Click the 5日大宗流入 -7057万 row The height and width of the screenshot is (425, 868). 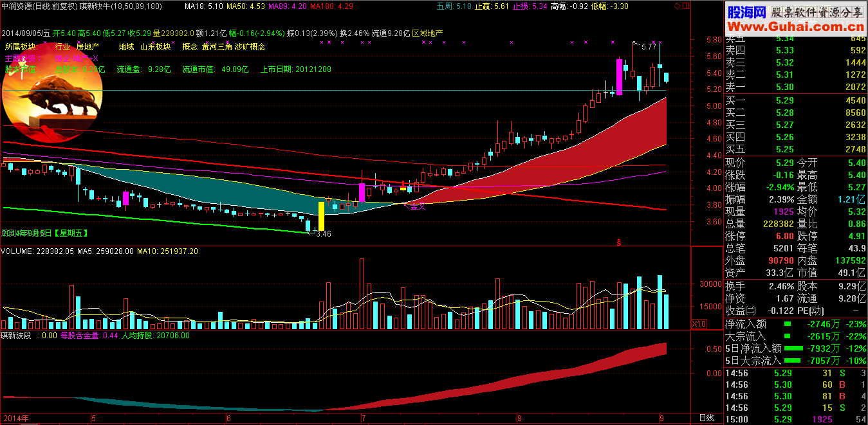tap(795, 361)
